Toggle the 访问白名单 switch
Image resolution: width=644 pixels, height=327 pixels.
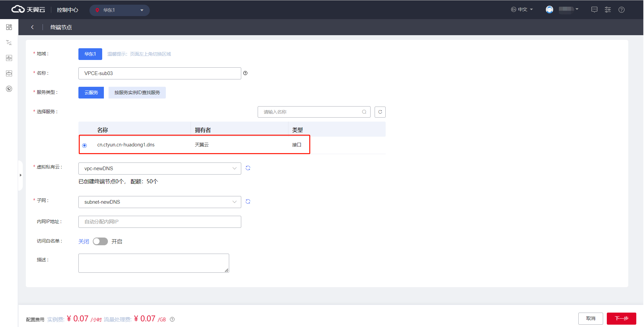coord(100,242)
